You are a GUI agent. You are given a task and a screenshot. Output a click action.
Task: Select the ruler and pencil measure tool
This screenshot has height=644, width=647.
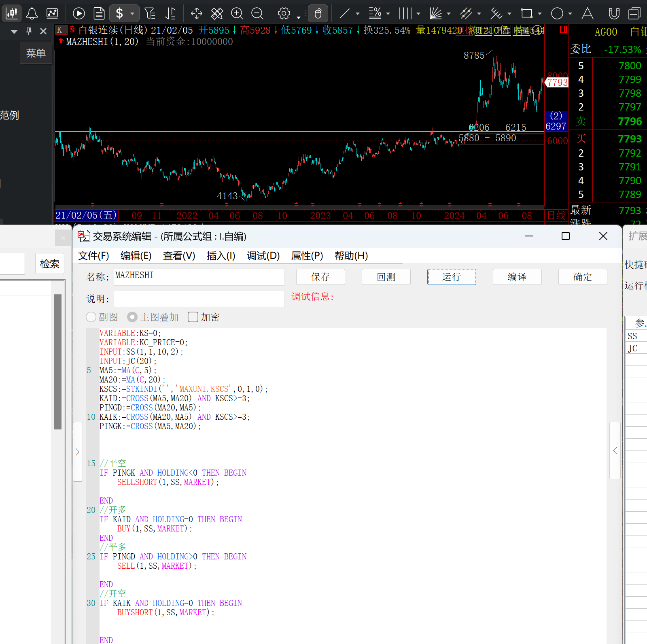pyautogui.click(x=217, y=14)
